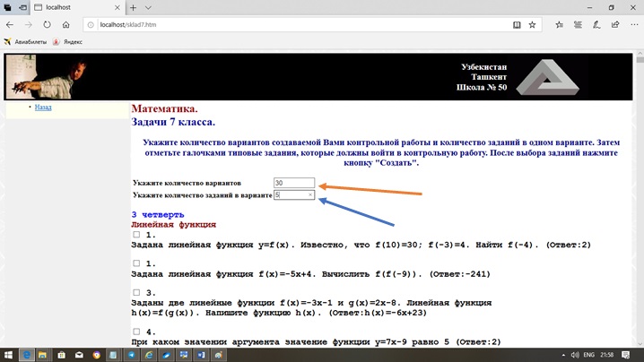Viewport: 644px width, 362px height.
Task: Check the first task f(10)=30 checkbox
Action: coord(137,235)
